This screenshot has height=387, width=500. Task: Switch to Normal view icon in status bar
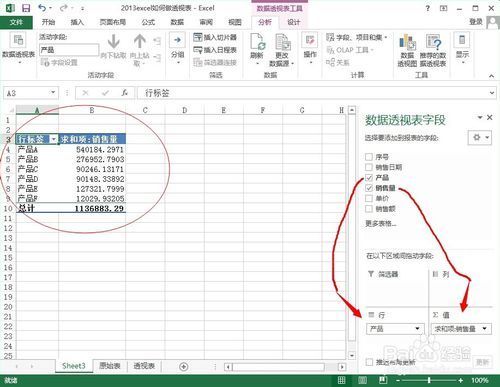[x=342, y=380]
